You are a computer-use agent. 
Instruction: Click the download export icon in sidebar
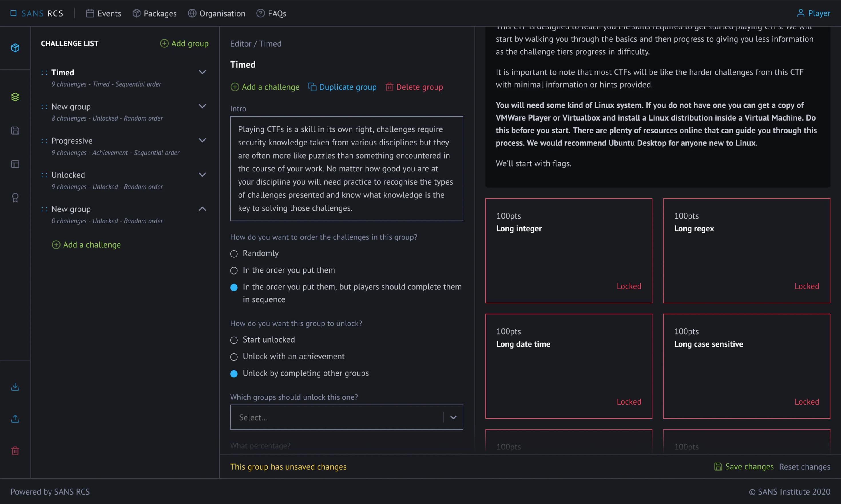(x=15, y=387)
